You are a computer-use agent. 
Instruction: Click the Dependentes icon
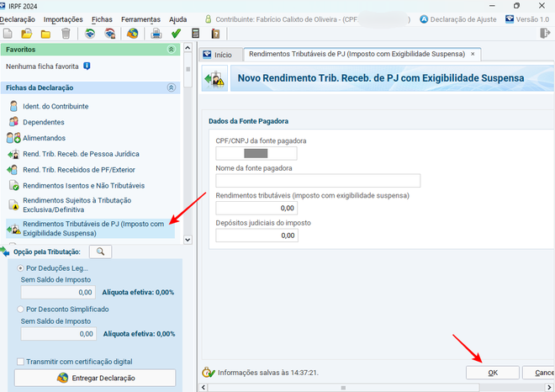(13, 122)
